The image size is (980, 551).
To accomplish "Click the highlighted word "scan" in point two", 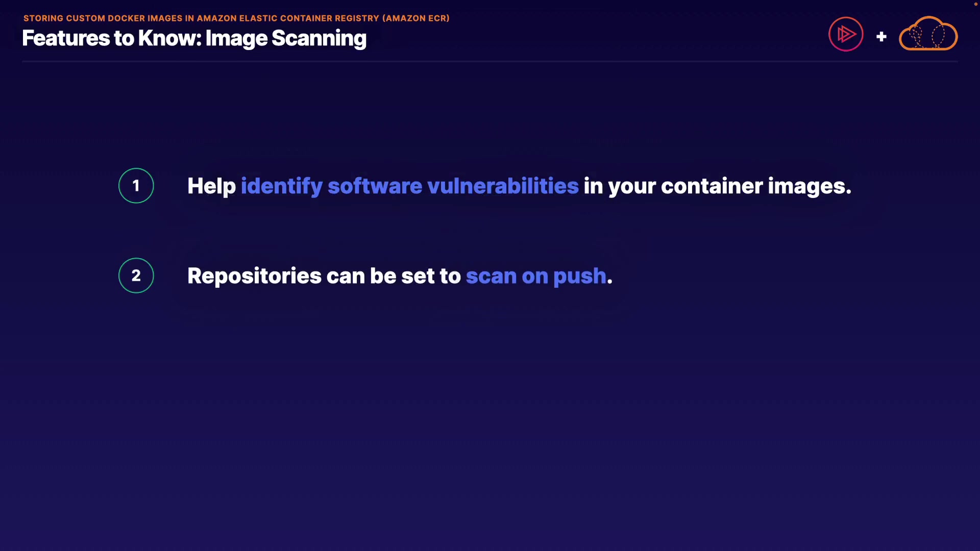I will coord(491,276).
